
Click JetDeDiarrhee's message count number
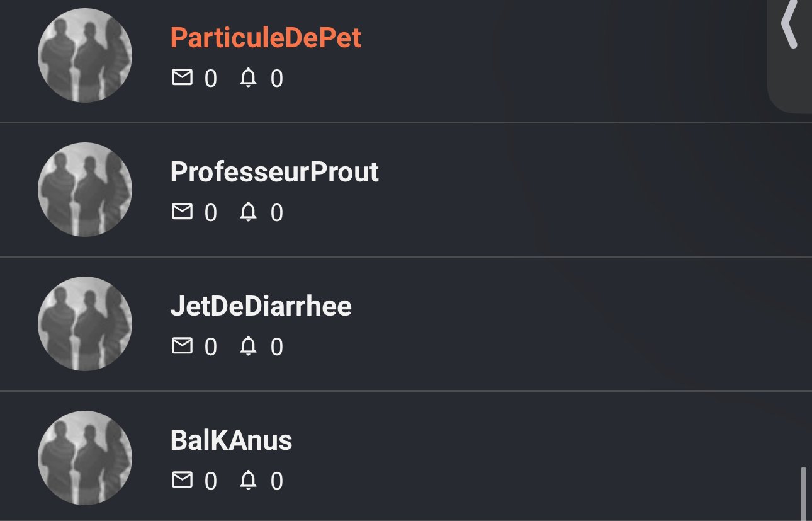coord(211,347)
